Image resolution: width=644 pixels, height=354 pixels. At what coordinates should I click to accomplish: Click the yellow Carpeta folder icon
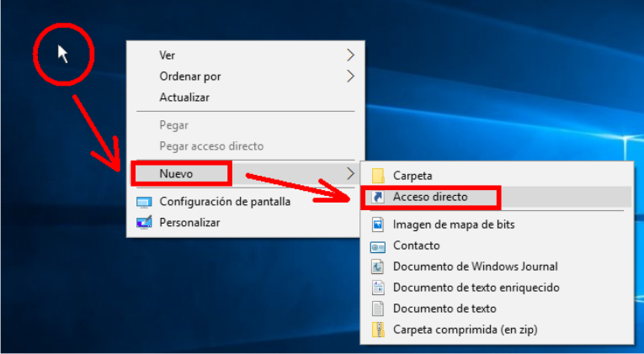[x=378, y=176]
